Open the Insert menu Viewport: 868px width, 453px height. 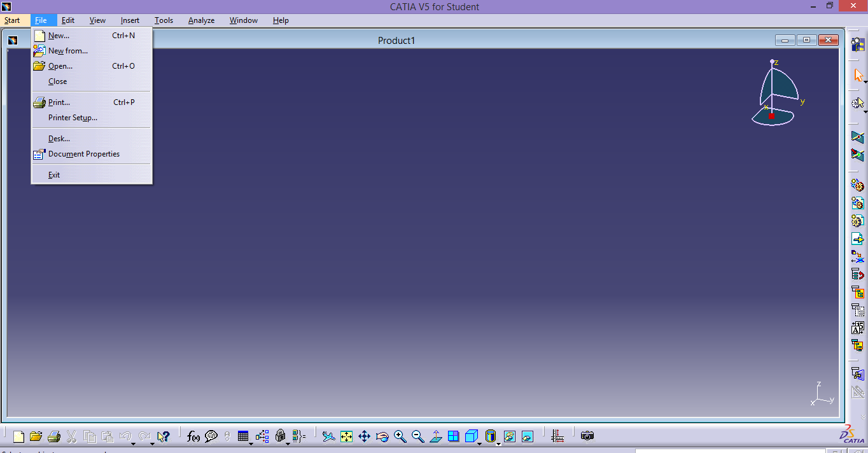pos(130,20)
